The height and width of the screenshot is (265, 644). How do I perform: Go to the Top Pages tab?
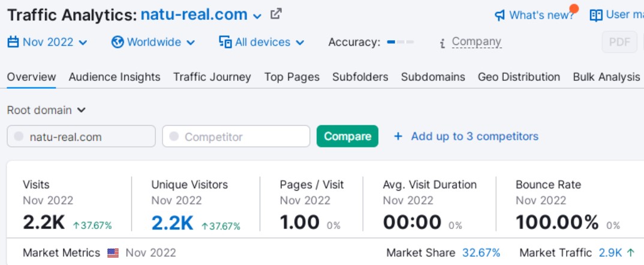pos(292,77)
